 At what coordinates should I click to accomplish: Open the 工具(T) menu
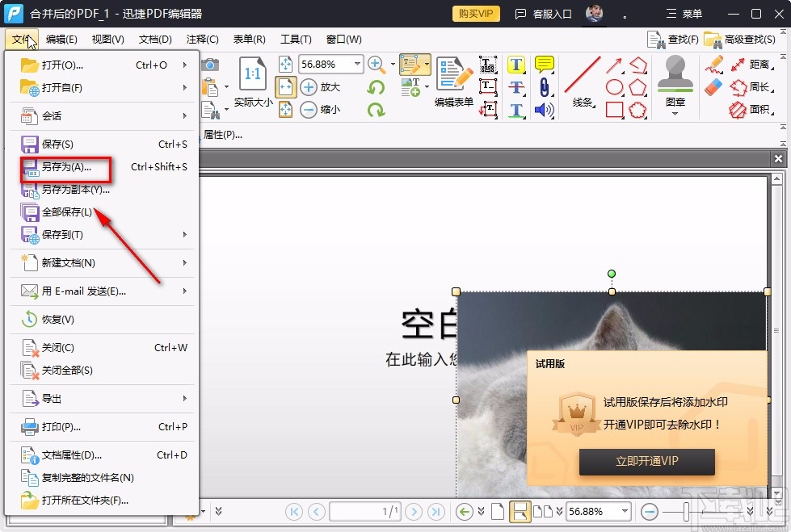297,40
